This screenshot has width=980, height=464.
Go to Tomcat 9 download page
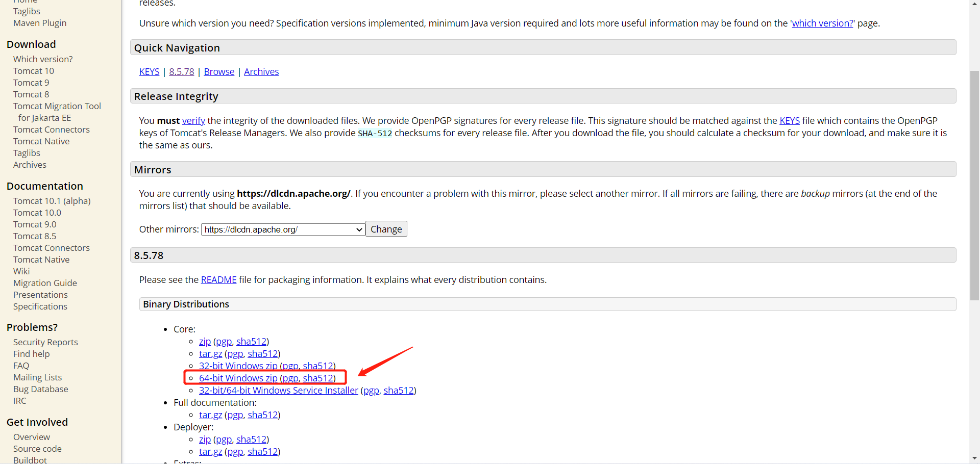pyautogui.click(x=31, y=83)
